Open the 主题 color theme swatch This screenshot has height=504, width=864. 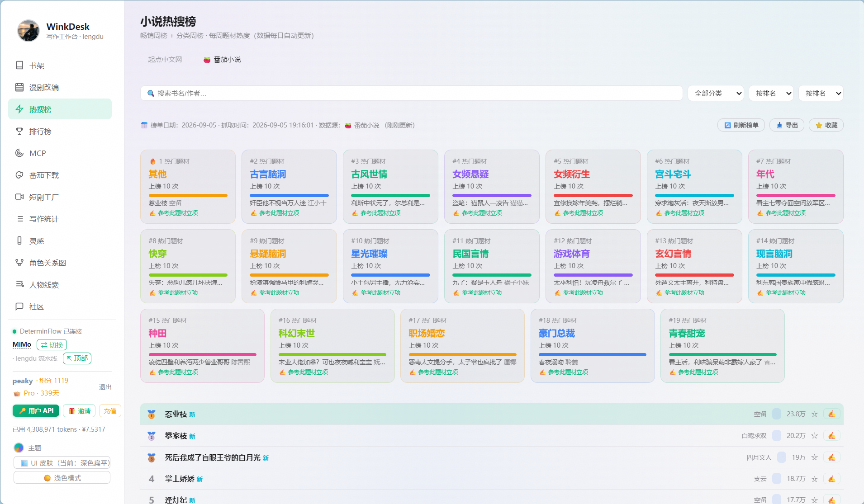pos(19,448)
